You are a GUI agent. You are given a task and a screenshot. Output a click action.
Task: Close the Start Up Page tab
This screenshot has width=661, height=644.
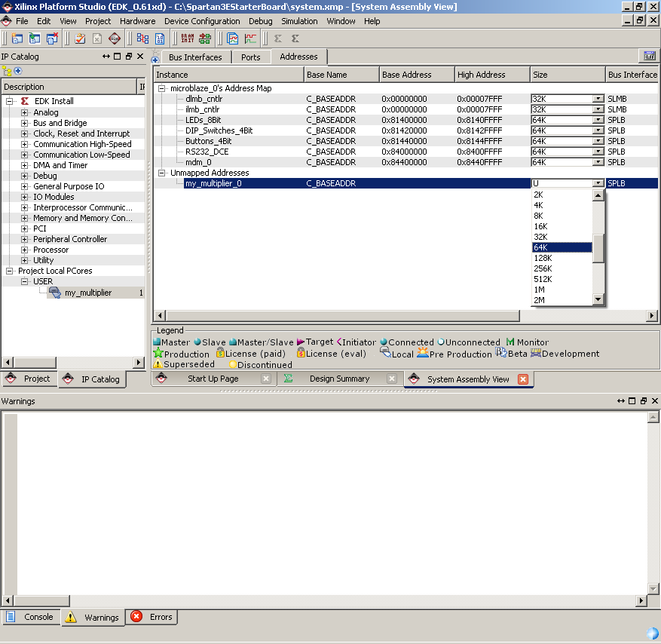coord(266,379)
